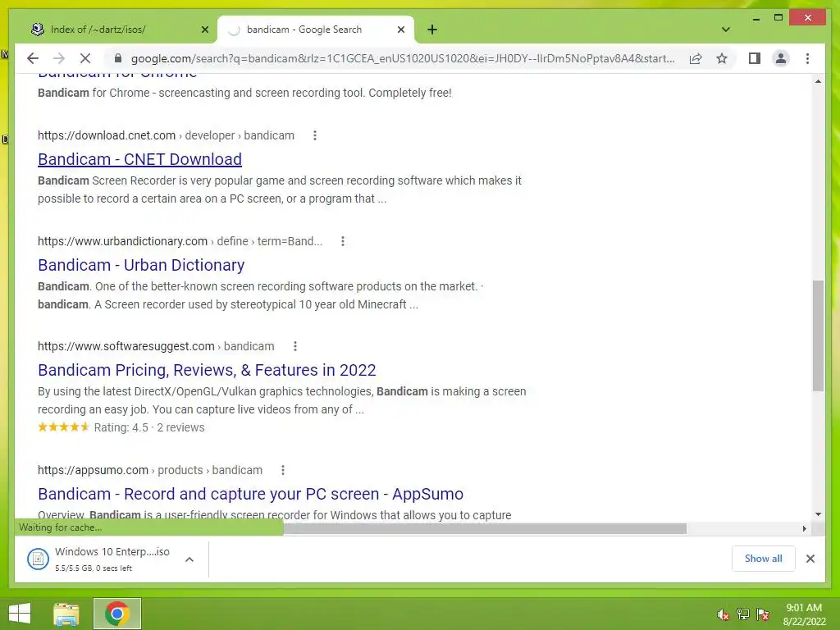This screenshot has width=840, height=630.
Task: Expand the download item options chevron
Action: coord(189,559)
